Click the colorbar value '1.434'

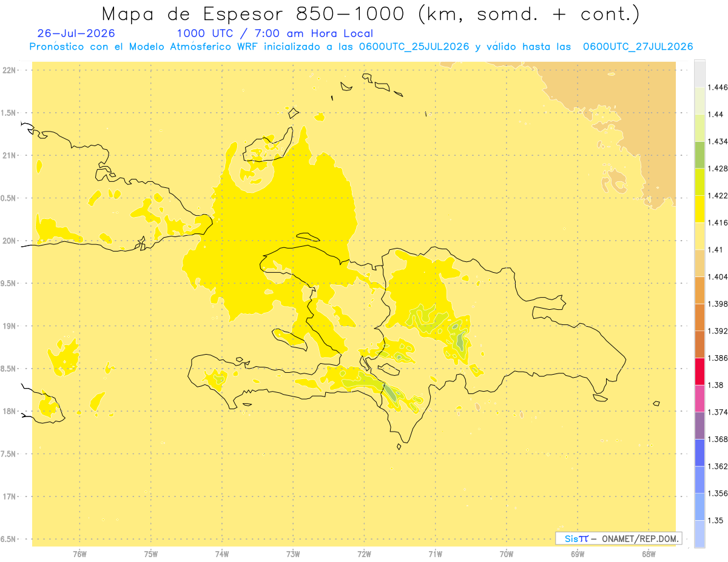(718, 141)
